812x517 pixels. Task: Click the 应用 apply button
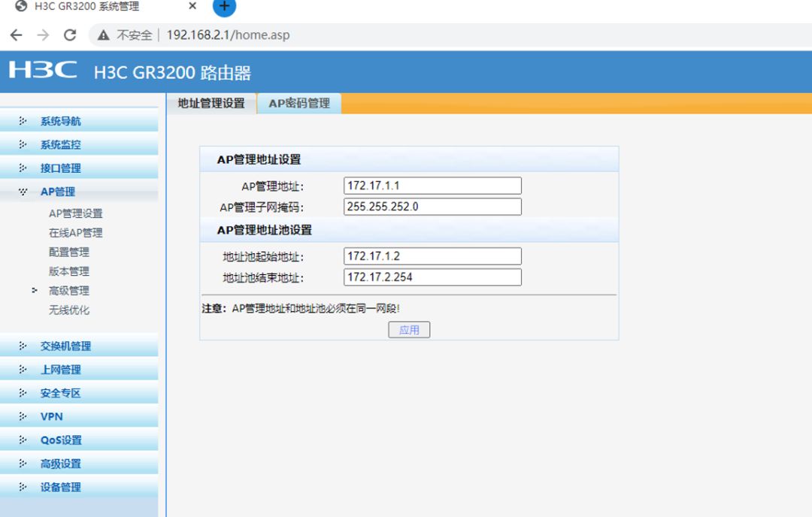(409, 330)
